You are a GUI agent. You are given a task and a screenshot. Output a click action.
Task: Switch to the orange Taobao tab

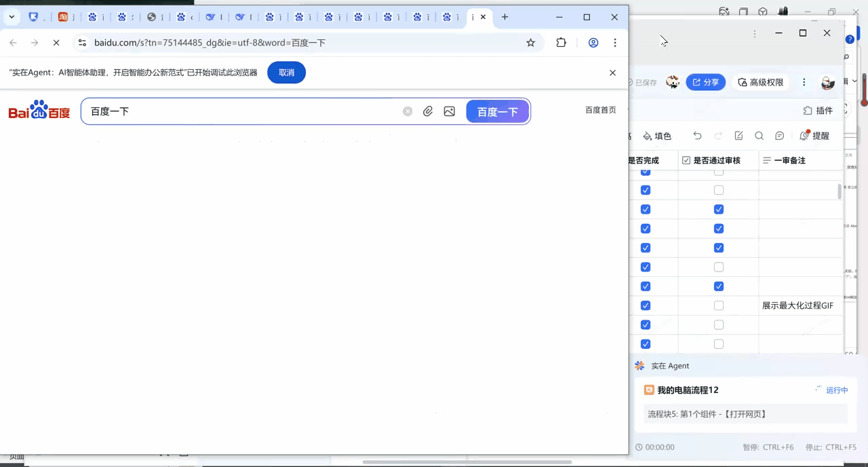[62, 17]
